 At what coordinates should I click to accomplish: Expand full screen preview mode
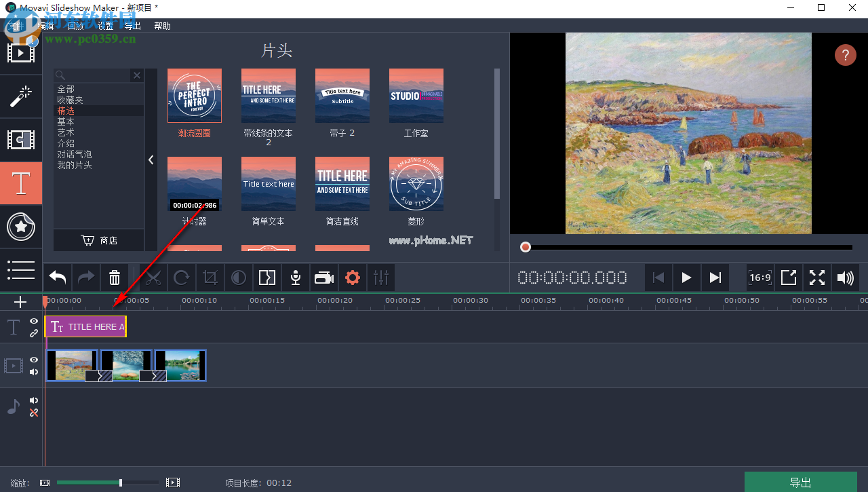click(x=816, y=278)
